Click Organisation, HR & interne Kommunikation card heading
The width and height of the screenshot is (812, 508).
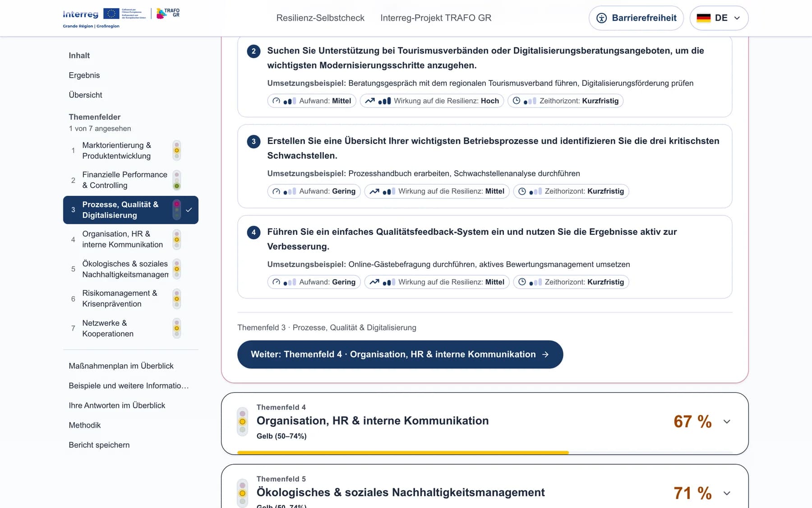pos(373,421)
